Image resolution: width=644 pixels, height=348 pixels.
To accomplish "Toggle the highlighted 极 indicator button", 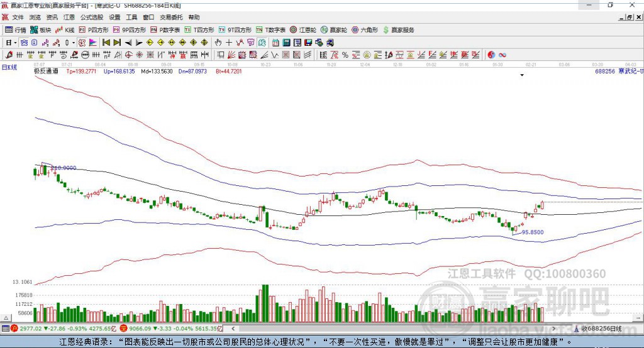I will pyautogui.click(x=82, y=43).
